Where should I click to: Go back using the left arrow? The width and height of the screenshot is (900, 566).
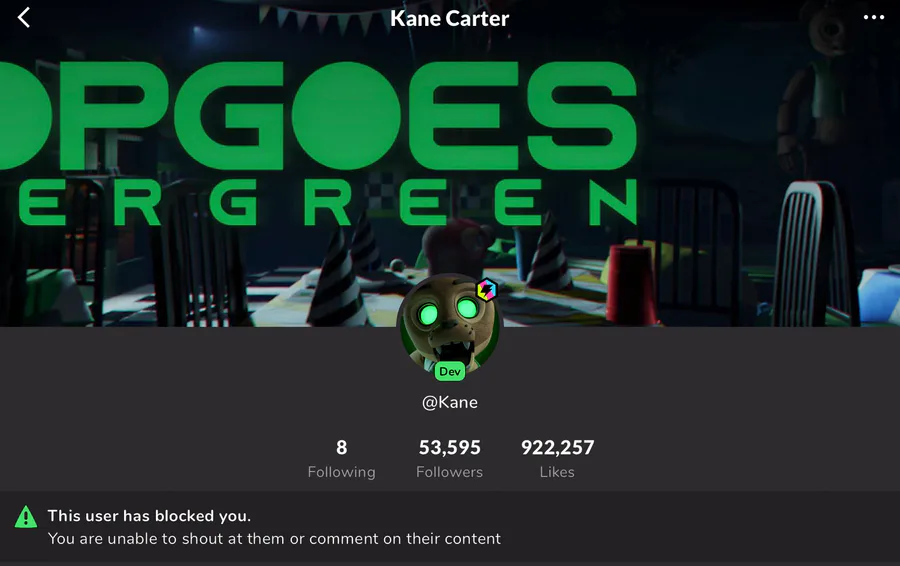point(24,18)
